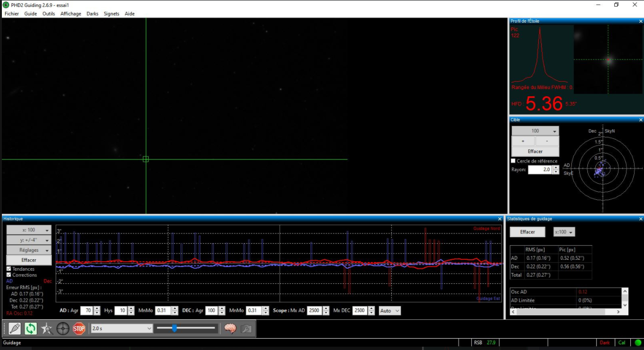Click Effacer in the Cible panel
This screenshot has width=644, height=350.
535,152
